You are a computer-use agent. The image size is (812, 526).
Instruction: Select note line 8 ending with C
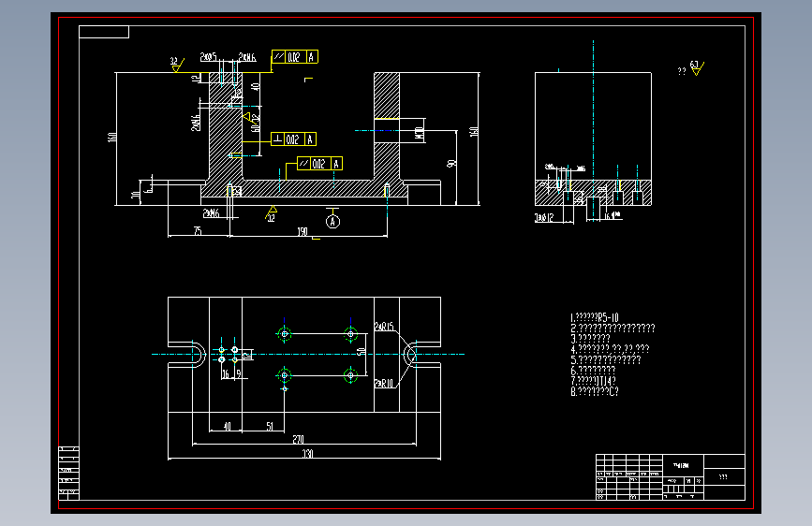click(595, 391)
